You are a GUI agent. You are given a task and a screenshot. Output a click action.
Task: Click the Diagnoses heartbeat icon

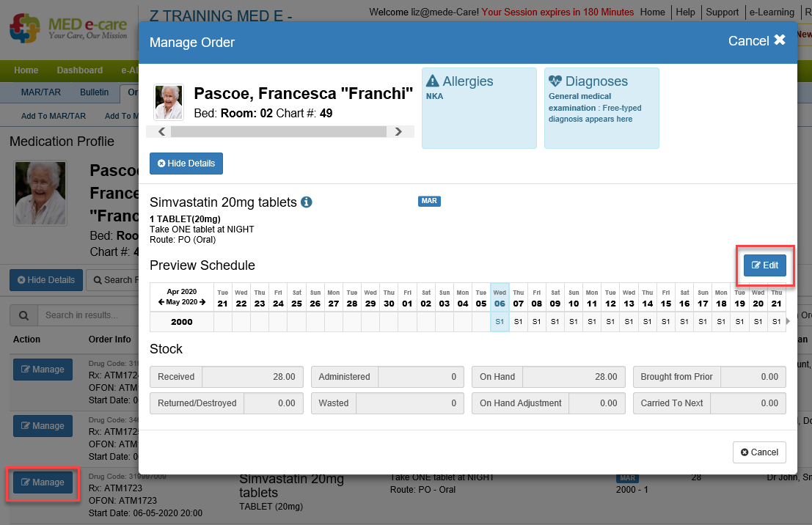(555, 81)
